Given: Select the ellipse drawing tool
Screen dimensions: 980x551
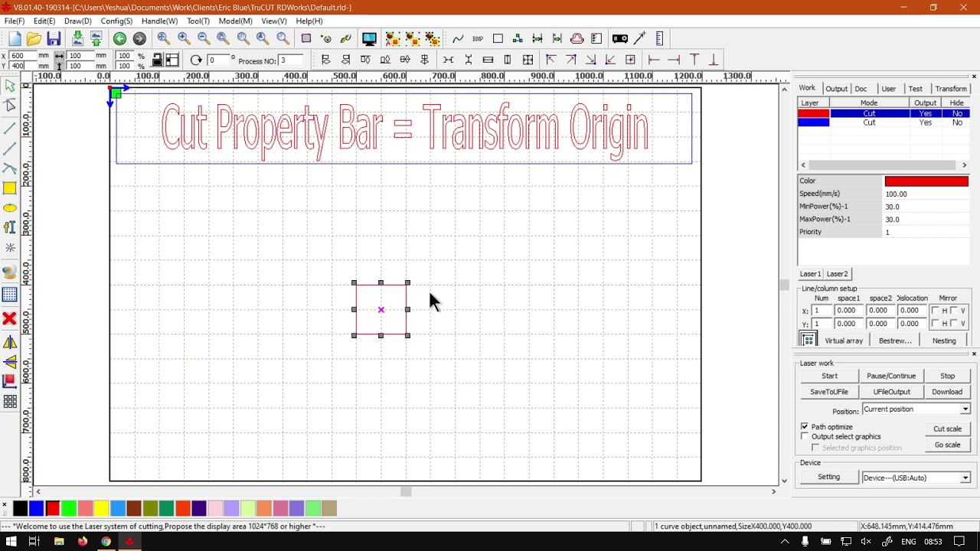Looking at the screenshot, I should [x=10, y=208].
